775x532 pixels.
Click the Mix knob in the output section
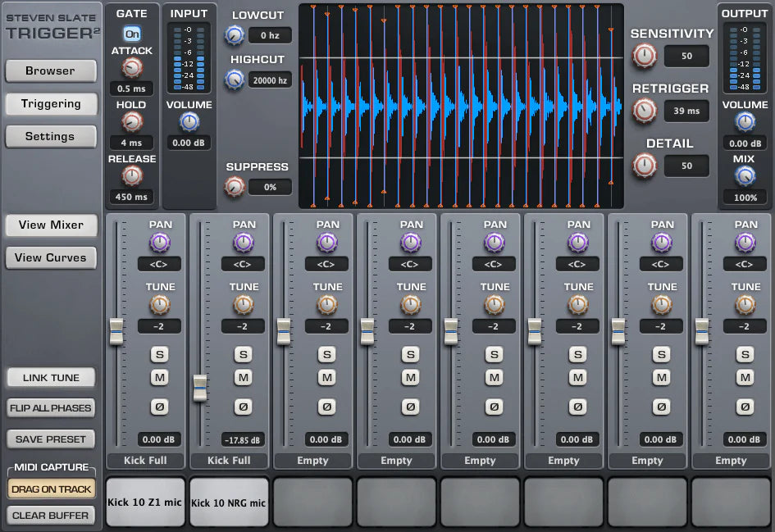click(x=745, y=175)
